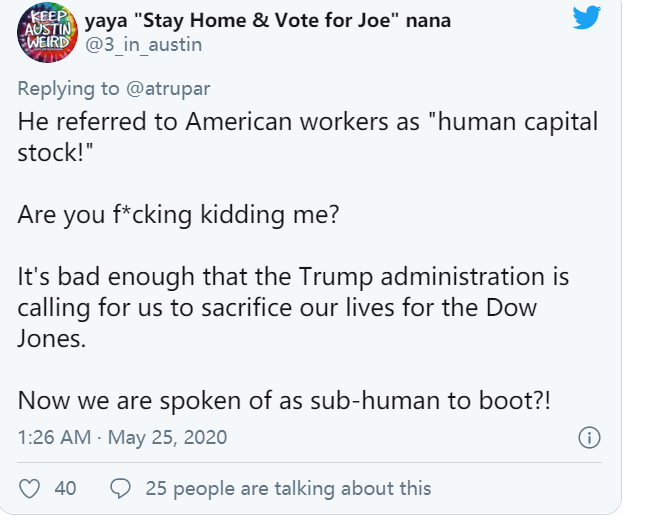Open the 1:26 AM timestamp link

[x=53, y=438]
